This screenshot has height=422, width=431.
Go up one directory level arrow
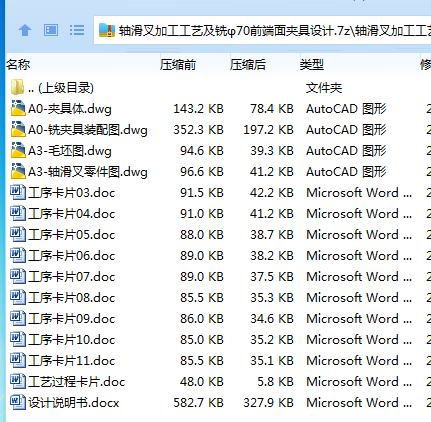click(x=25, y=30)
